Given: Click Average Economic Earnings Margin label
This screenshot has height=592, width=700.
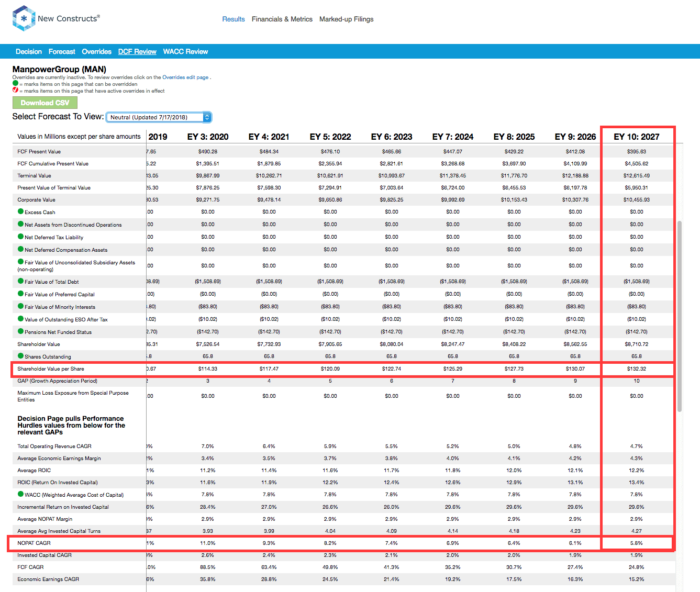Looking at the screenshot, I should pyautogui.click(x=59, y=458).
